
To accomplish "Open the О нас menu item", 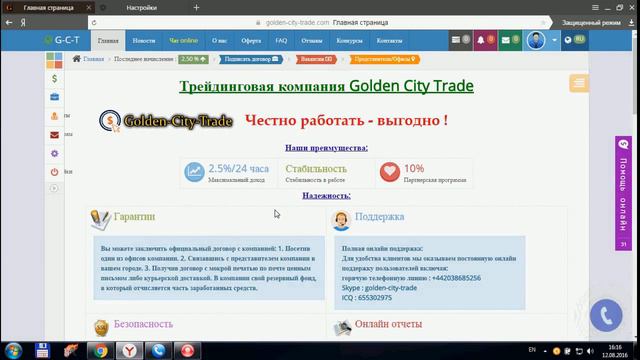I will [x=219, y=40].
